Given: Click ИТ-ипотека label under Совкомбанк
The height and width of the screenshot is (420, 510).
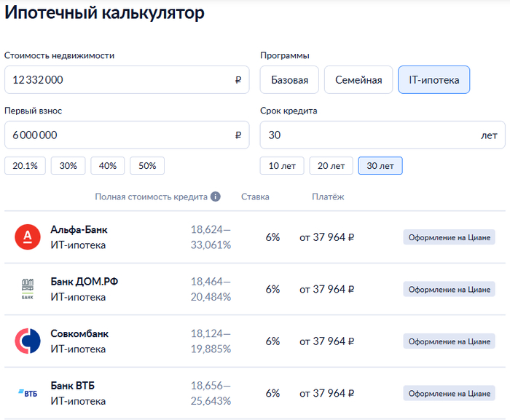Looking at the screenshot, I should [78, 349].
